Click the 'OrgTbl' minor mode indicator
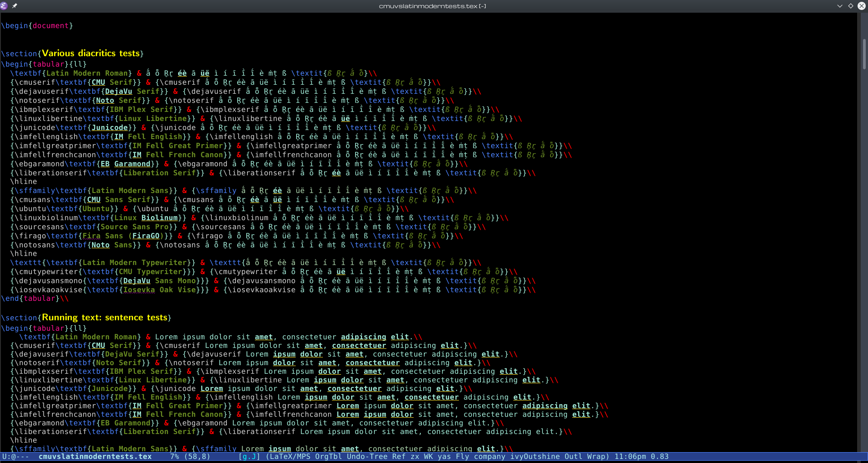 pyautogui.click(x=329, y=457)
